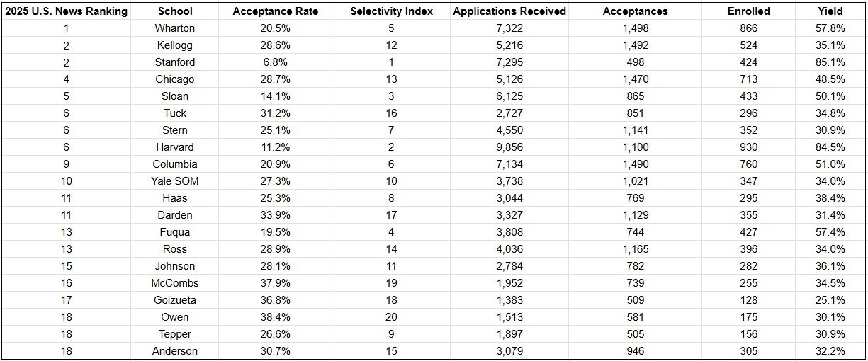Click Anderson's enrolled cell showing 305
868x361 pixels.
tap(748, 351)
